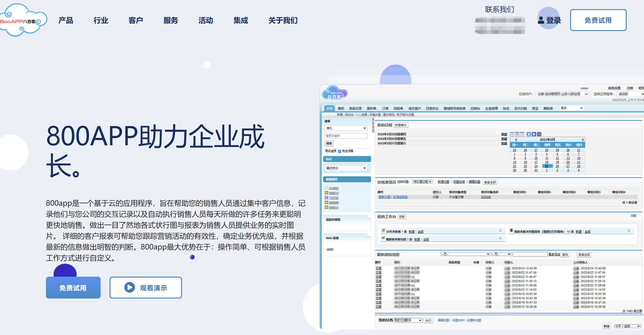Click the 系统设置 link
The image size is (644, 335).
(x=614, y=88)
